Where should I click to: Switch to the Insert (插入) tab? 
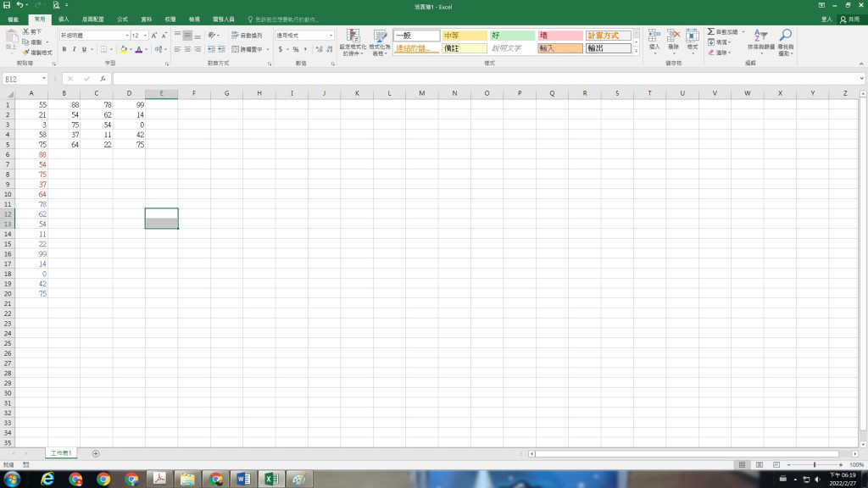(64, 19)
